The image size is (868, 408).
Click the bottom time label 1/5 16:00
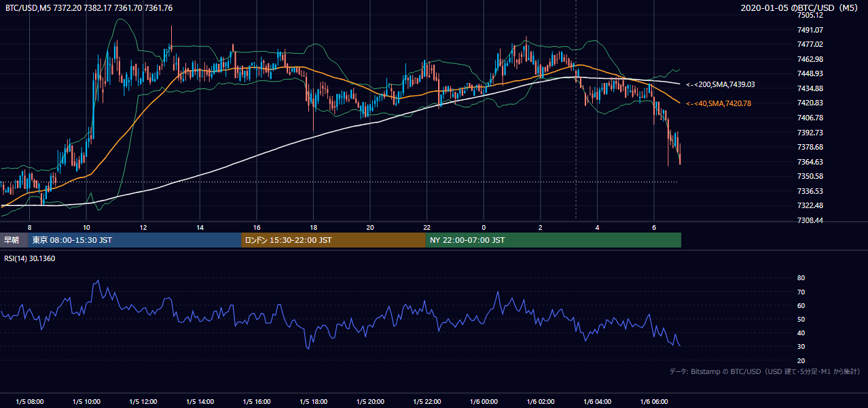pyautogui.click(x=256, y=402)
